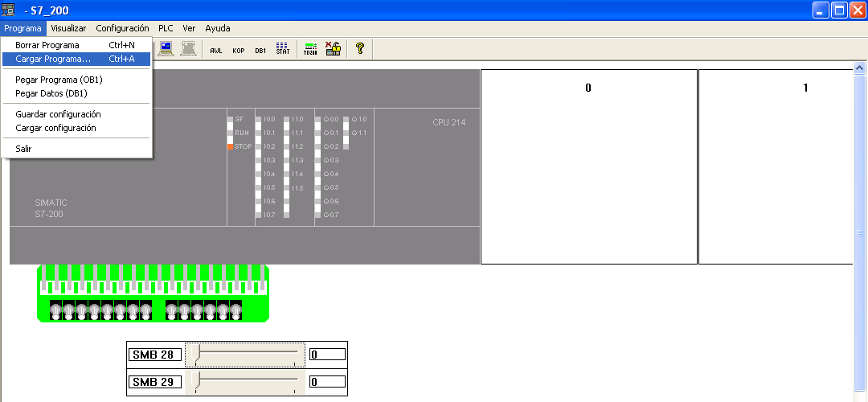868x402 pixels.
Task: Toggle the first switch in the six-switch group
Action: (172, 310)
